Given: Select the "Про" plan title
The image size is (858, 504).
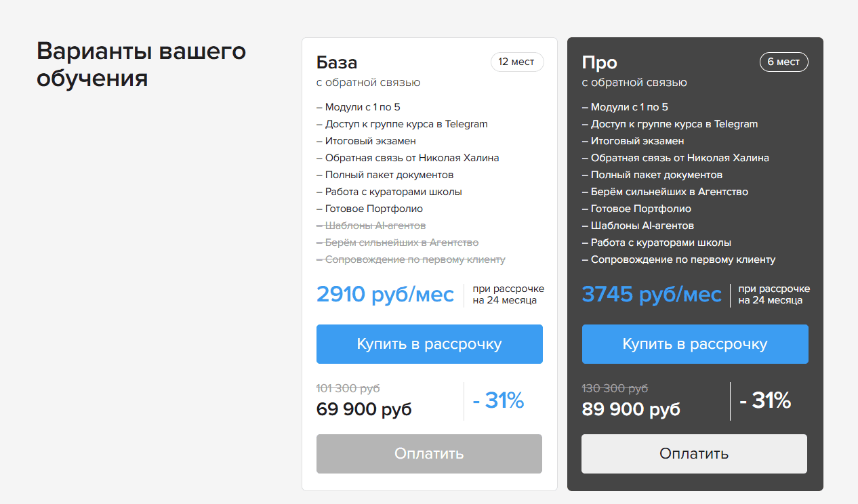Looking at the screenshot, I should (600, 62).
